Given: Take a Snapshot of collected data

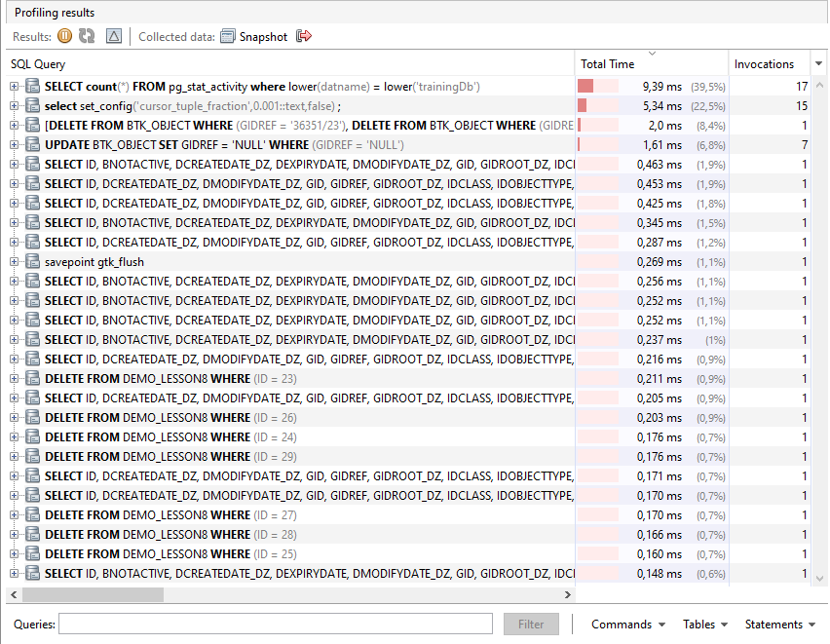Looking at the screenshot, I should coord(253,37).
